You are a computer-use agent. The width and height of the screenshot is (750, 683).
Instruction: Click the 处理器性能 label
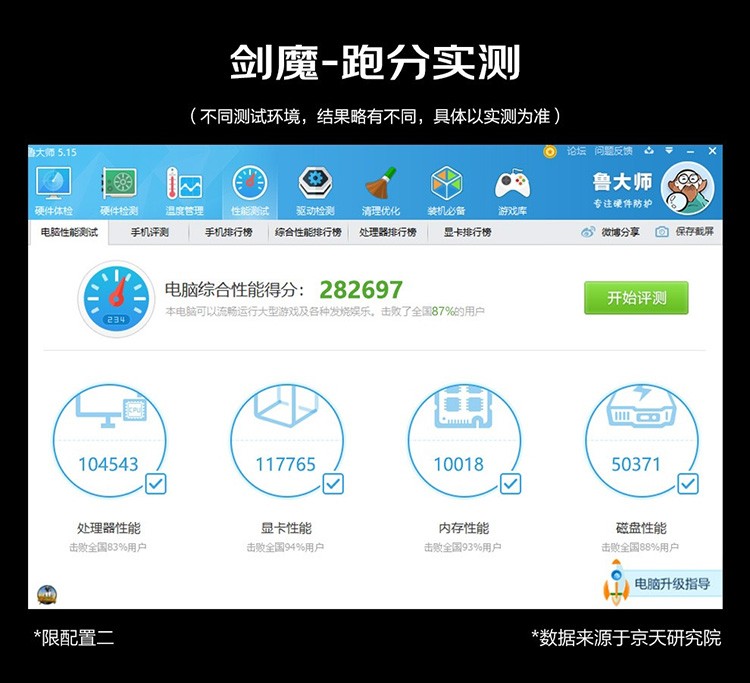(109, 528)
